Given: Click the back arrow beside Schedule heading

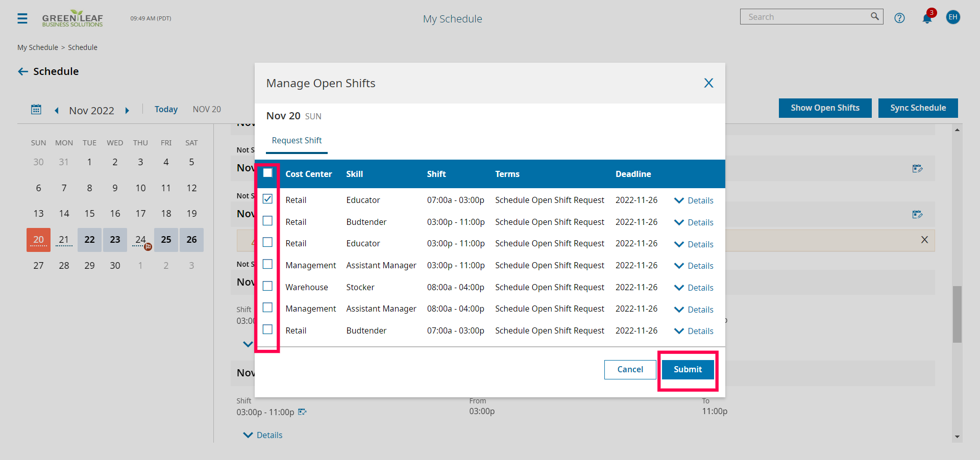Looking at the screenshot, I should 22,71.
